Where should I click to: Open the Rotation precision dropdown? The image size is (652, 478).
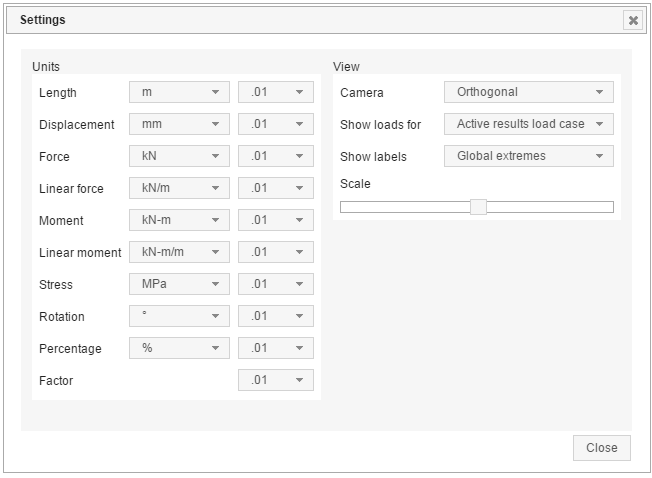(x=276, y=316)
